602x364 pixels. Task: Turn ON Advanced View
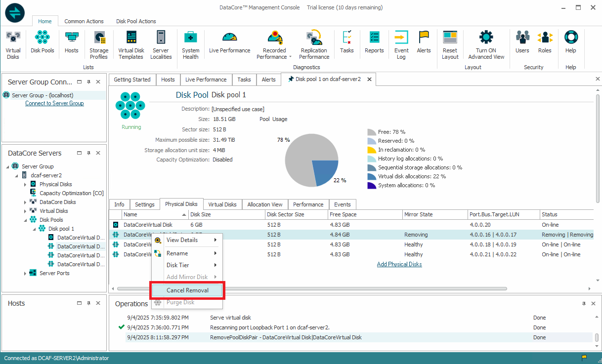[486, 44]
